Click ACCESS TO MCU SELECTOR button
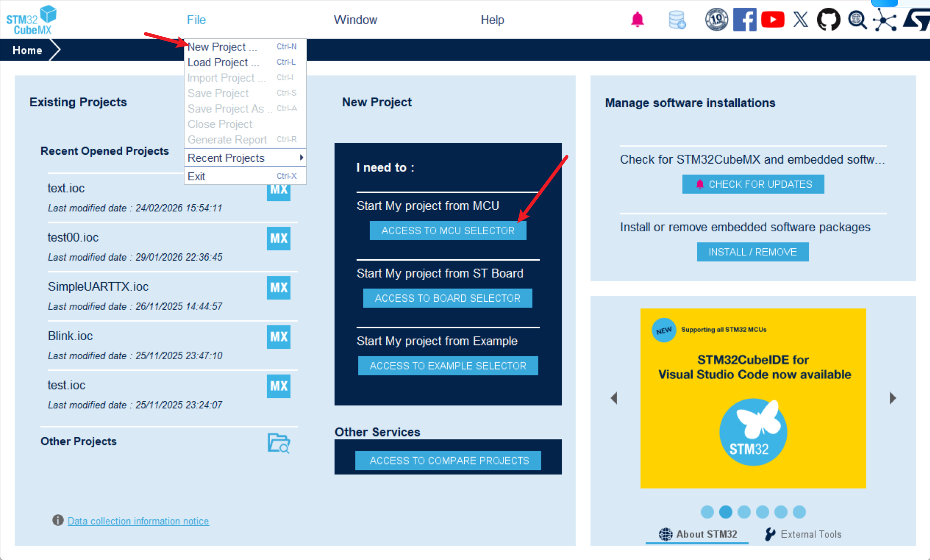 (x=448, y=231)
